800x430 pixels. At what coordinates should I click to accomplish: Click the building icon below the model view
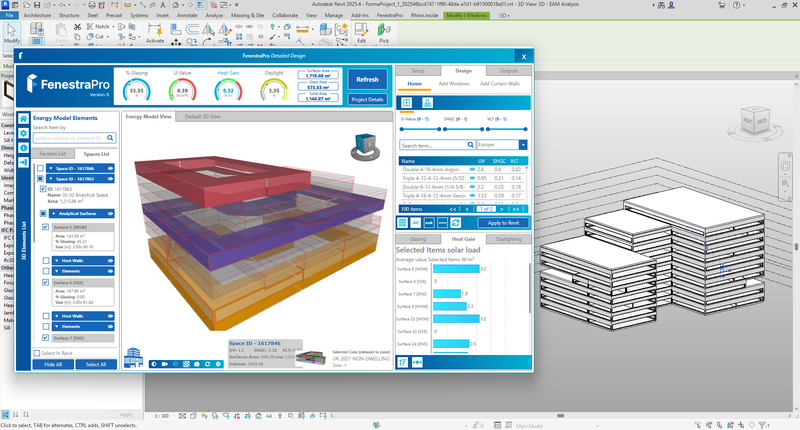pos(133,358)
